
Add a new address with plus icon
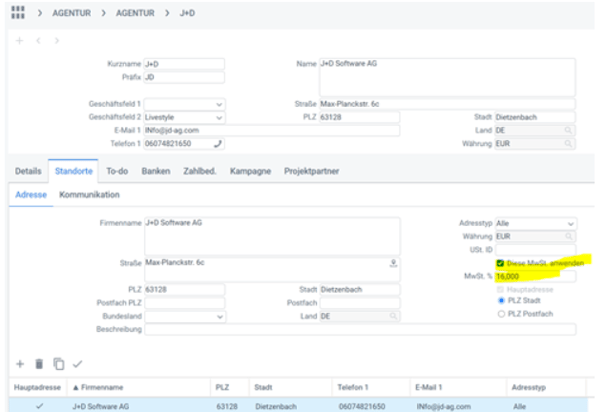(20, 364)
